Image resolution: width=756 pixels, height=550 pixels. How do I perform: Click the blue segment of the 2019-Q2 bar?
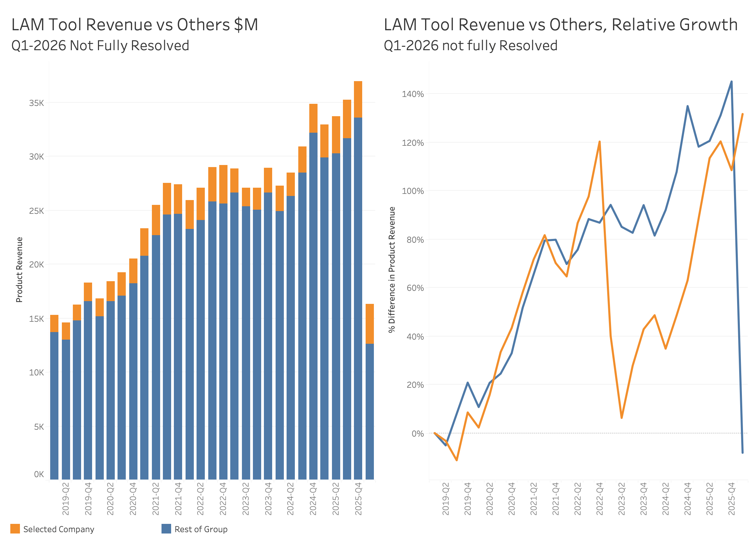click(66, 409)
